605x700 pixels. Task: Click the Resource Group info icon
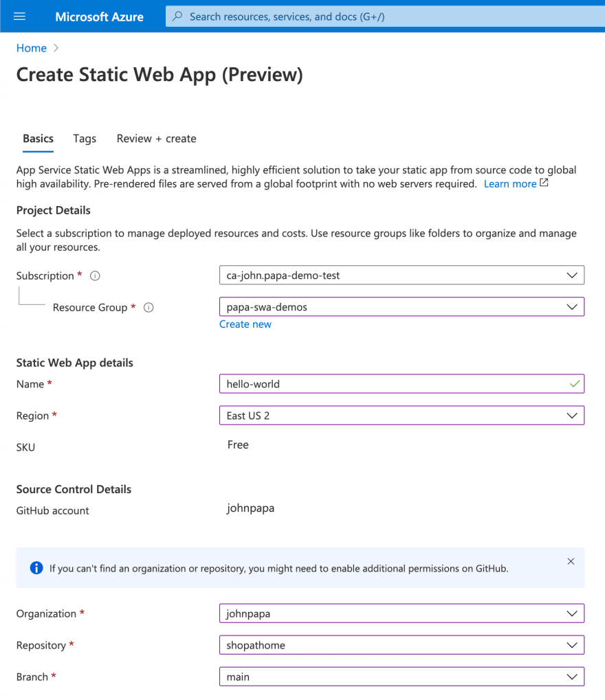tap(148, 308)
